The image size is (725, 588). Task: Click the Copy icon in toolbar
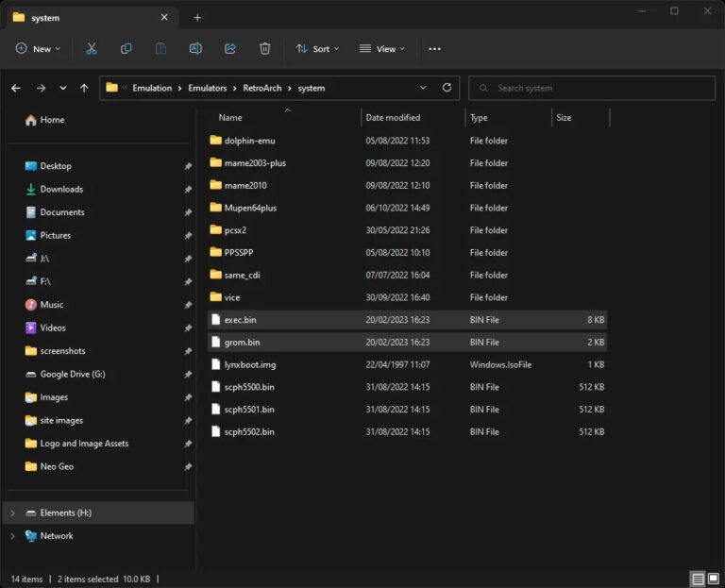click(126, 48)
